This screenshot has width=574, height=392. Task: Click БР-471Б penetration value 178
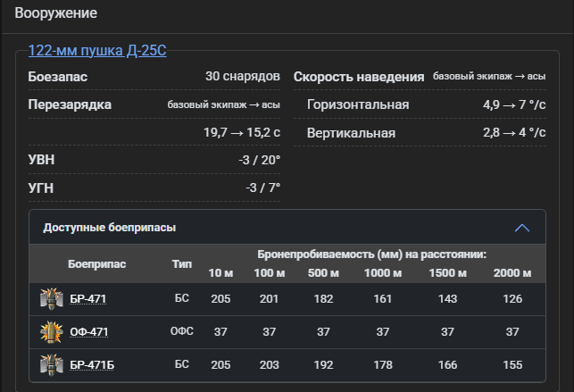point(383,365)
